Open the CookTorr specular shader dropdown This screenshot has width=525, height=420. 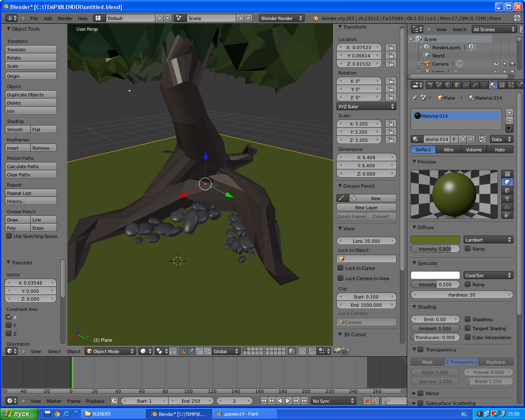click(488, 275)
